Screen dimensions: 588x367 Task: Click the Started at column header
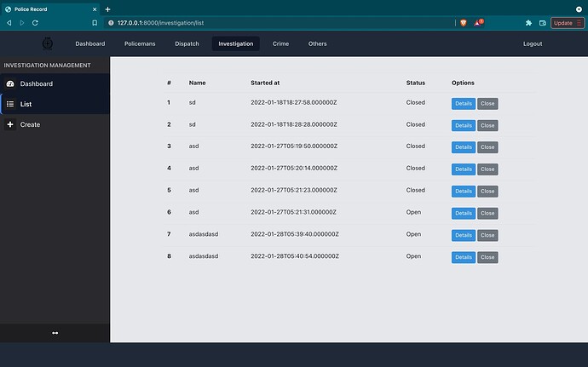pyautogui.click(x=265, y=83)
